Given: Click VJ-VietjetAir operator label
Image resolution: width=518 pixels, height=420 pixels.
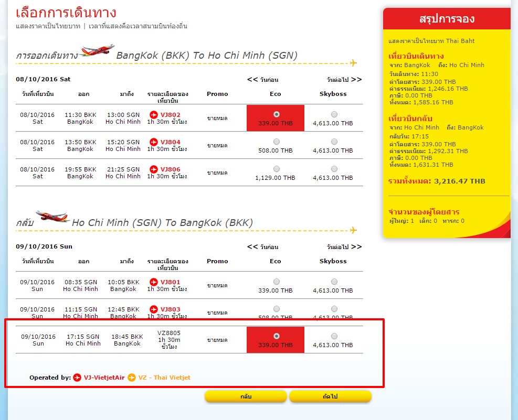Looking at the screenshot, I should tap(104, 378).
